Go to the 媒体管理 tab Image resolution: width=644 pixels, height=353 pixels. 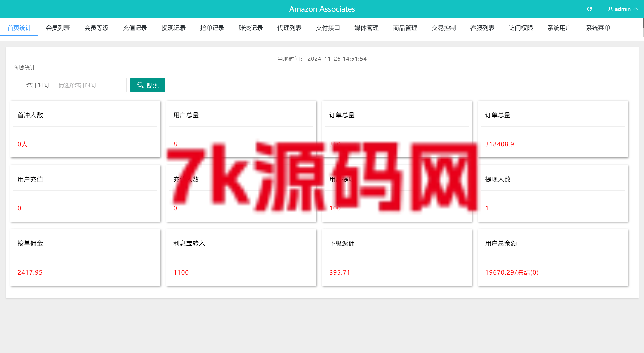pyautogui.click(x=367, y=28)
